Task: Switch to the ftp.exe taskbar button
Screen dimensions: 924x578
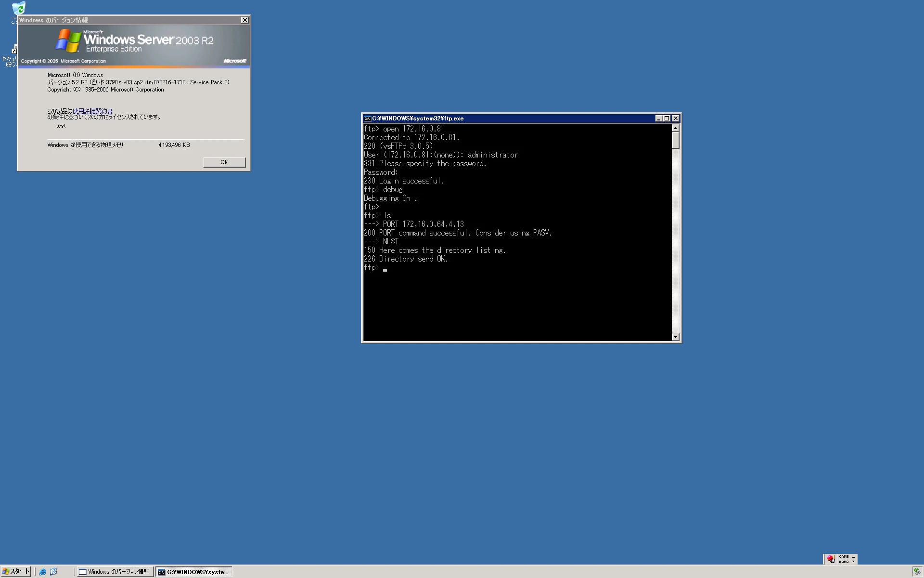Action: pos(194,572)
